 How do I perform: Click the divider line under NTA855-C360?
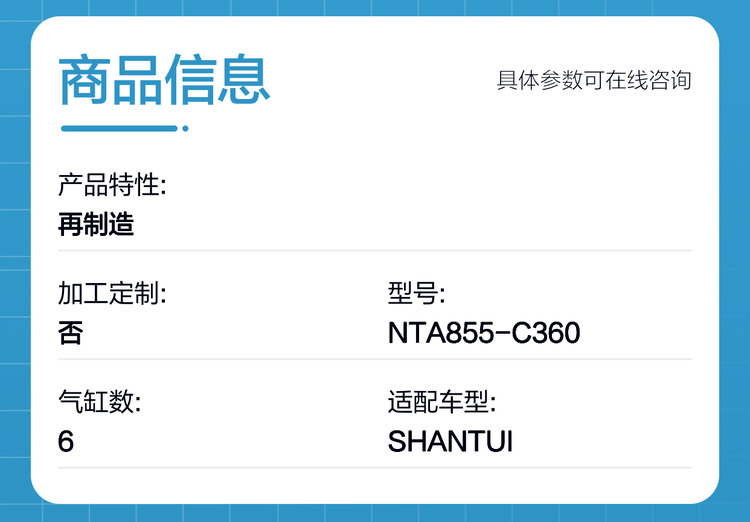pyautogui.click(x=540, y=359)
